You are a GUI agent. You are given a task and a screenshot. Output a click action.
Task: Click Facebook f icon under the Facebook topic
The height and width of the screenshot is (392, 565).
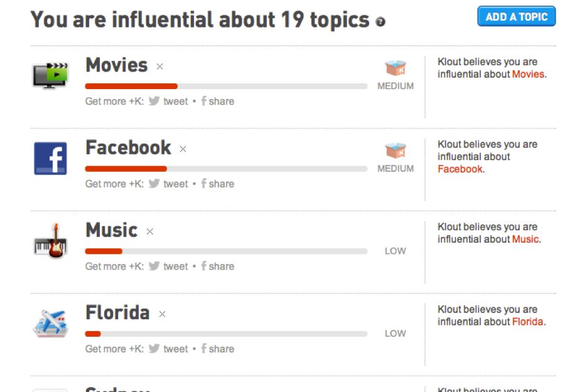(x=203, y=183)
